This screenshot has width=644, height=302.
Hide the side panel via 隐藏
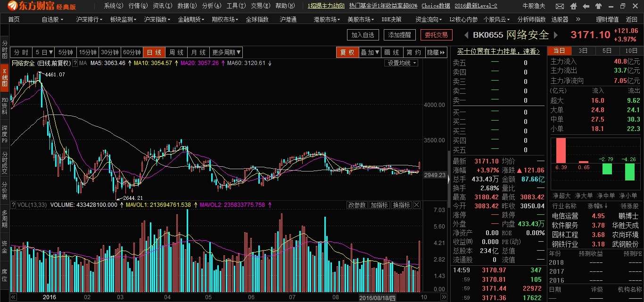point(436,52)
